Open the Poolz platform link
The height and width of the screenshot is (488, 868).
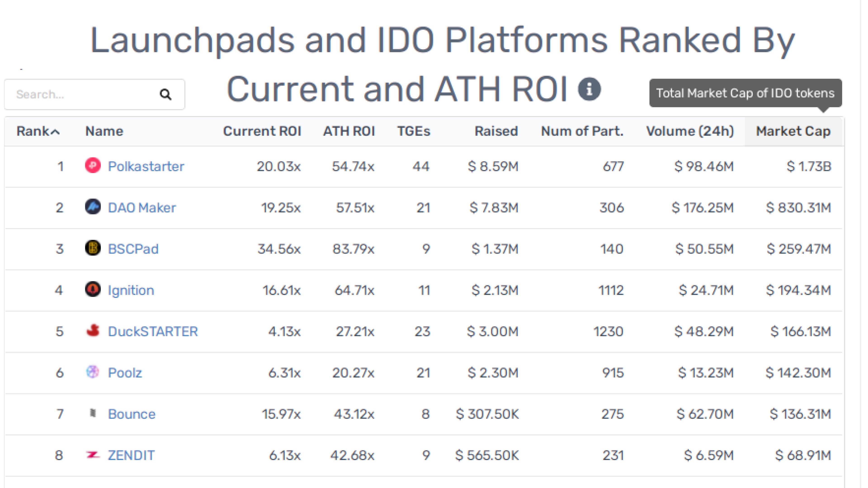(125, 373)
